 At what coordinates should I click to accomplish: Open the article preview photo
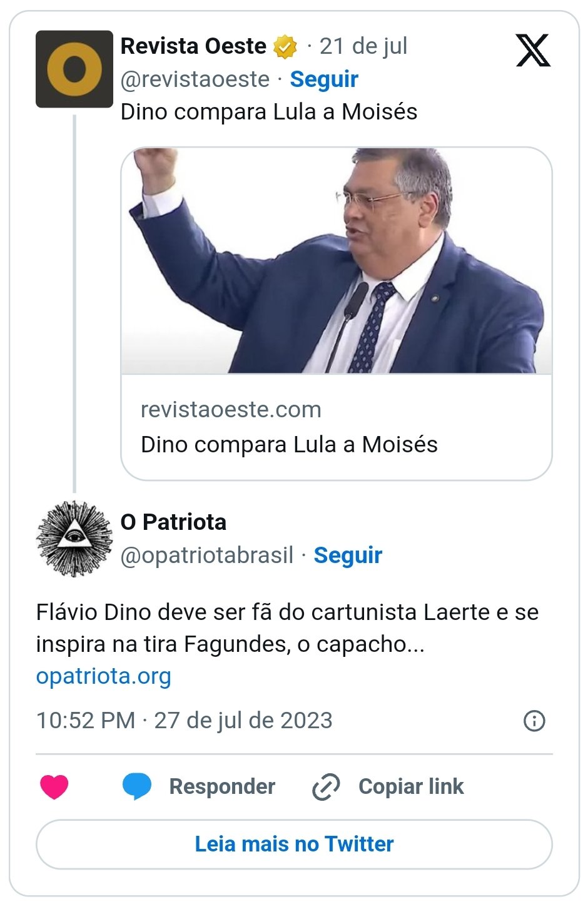337,260
